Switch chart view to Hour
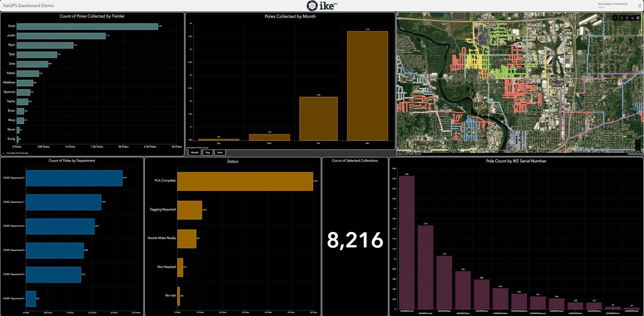This screenshot has height=316, width=644. tap(220, 152)
